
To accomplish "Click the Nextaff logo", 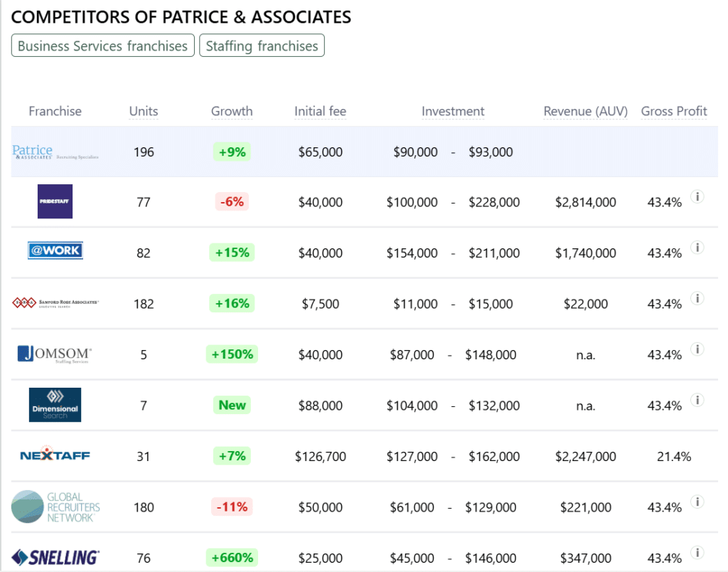I will 55,455.
